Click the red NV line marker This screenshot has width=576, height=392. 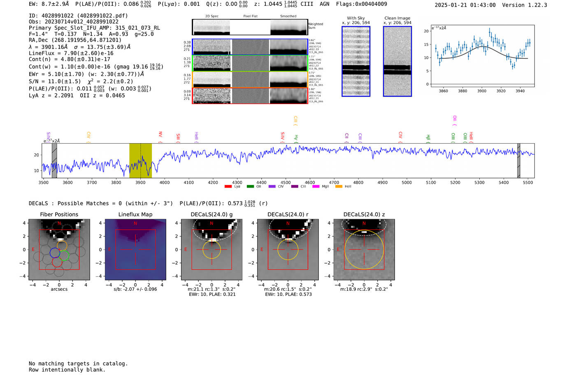(160, 137)
